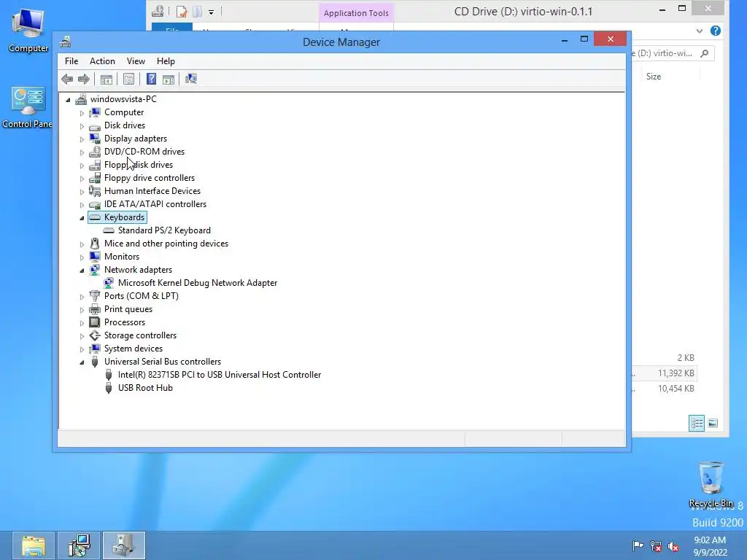Select Intel(R) 82371SB PCI to USB Universal Host Controller
Viewport: 747px width, 560px height.
220,375
